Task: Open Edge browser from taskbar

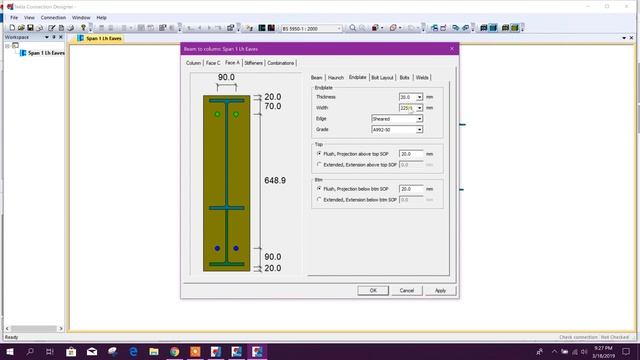Action: pos(133,351)
